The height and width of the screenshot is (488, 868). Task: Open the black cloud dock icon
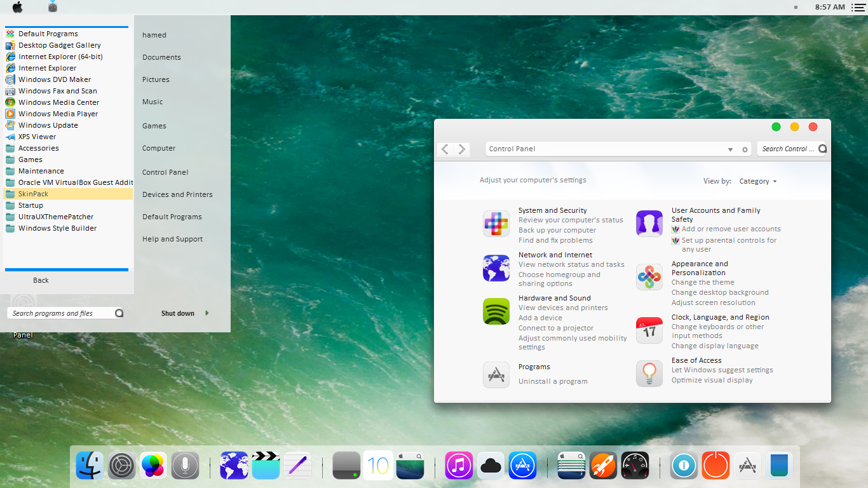click(491, 466)
